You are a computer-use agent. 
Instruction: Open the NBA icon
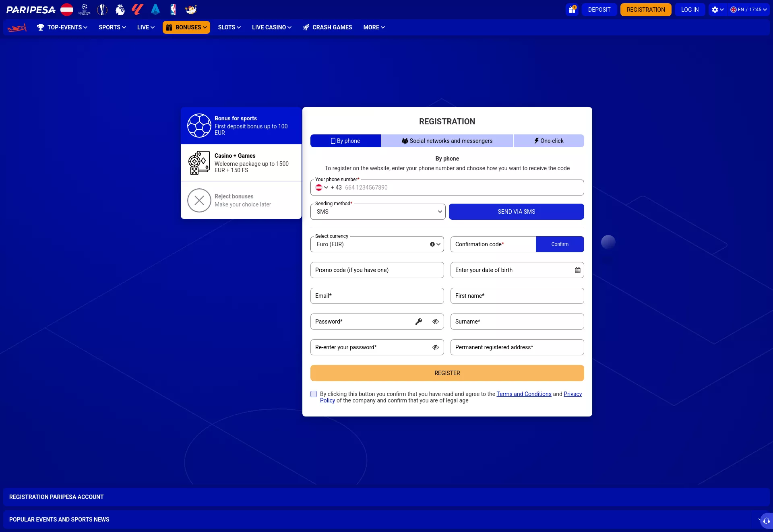[x=173, y=10]
